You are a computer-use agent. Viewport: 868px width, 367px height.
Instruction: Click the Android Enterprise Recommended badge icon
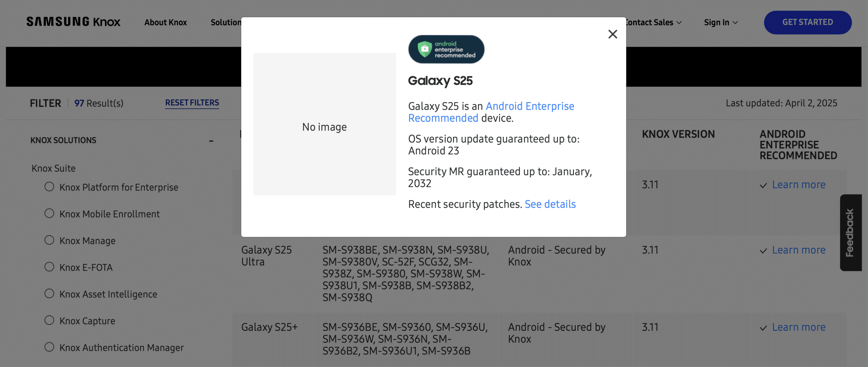pyautogui.click(x=446, y=49)
